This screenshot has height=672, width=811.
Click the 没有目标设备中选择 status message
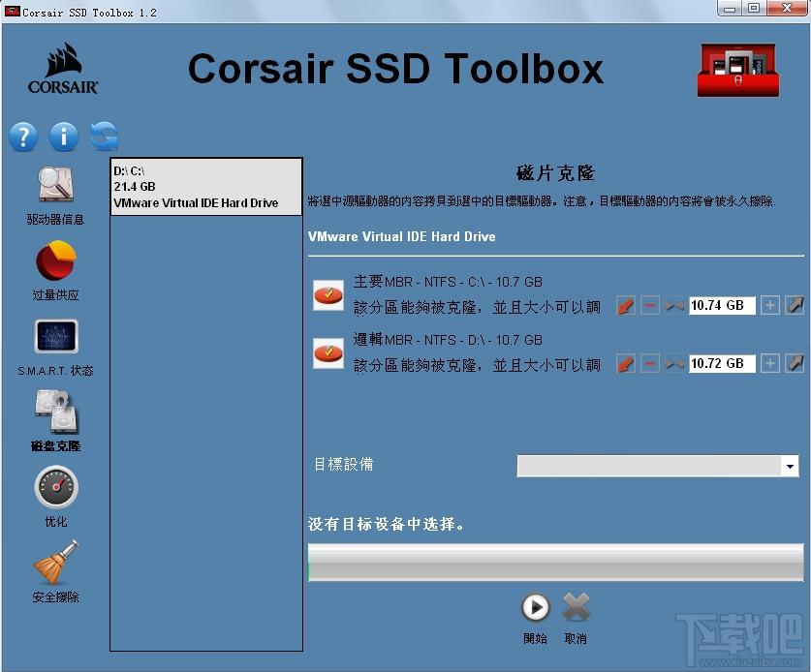[x=386, y=524]
